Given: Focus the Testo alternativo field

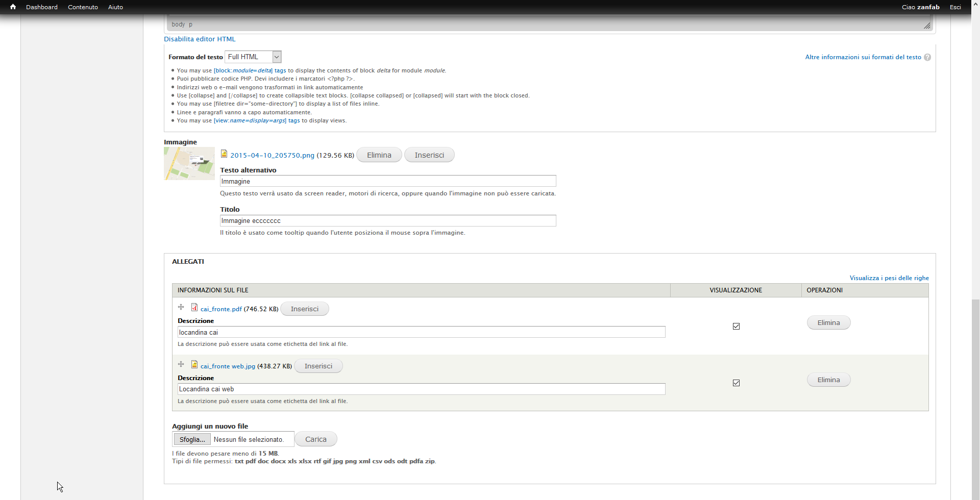Looking at the screenshot, I should click(388, 181).
